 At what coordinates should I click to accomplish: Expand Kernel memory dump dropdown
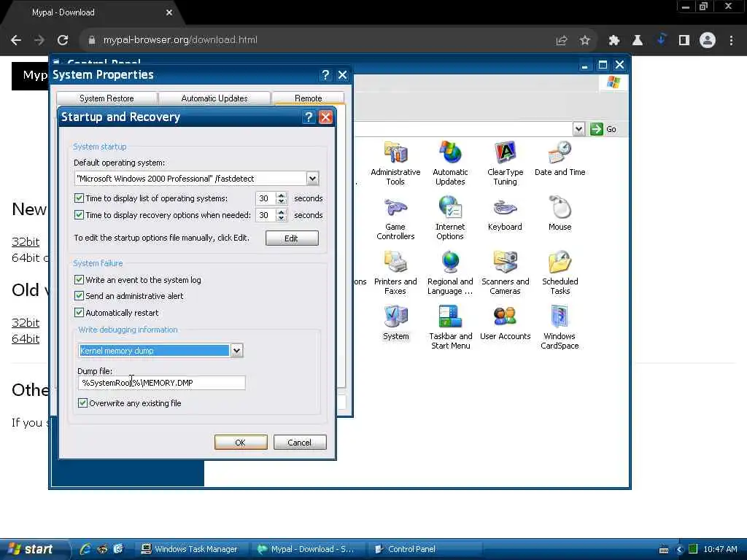237,351
